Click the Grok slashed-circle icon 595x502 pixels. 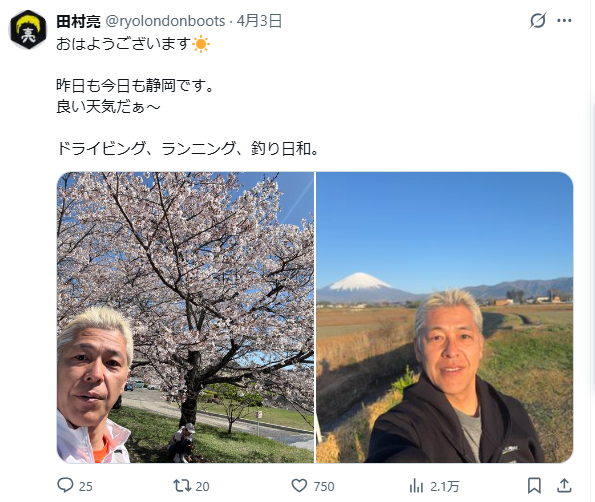coord(538,20)
